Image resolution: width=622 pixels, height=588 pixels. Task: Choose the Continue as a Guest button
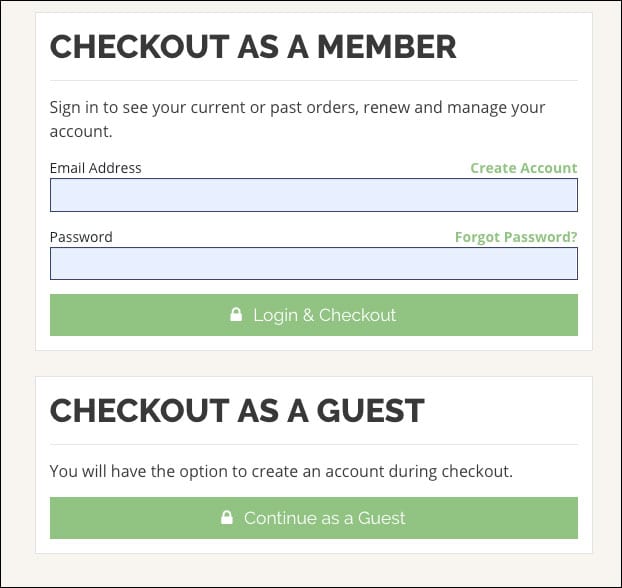point(314,518)
